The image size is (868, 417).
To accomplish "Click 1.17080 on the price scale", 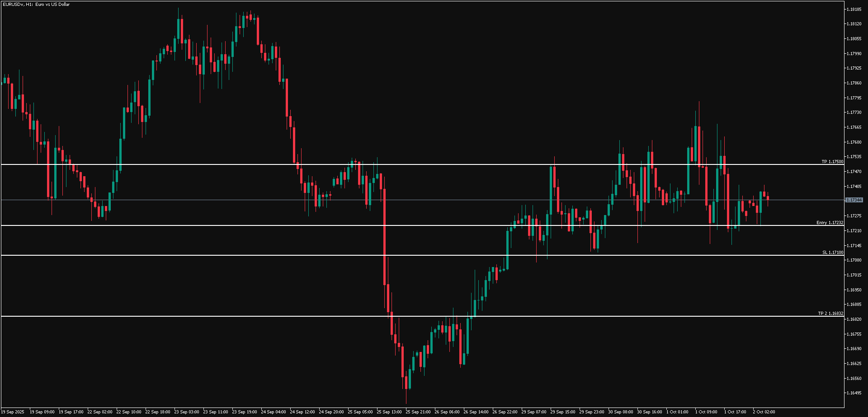I will [x=854, y=260].
